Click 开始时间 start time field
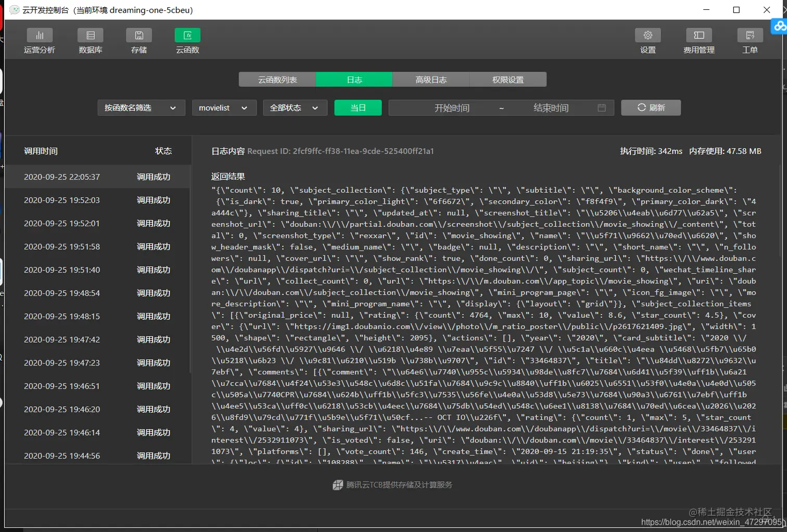 (452, 108)
